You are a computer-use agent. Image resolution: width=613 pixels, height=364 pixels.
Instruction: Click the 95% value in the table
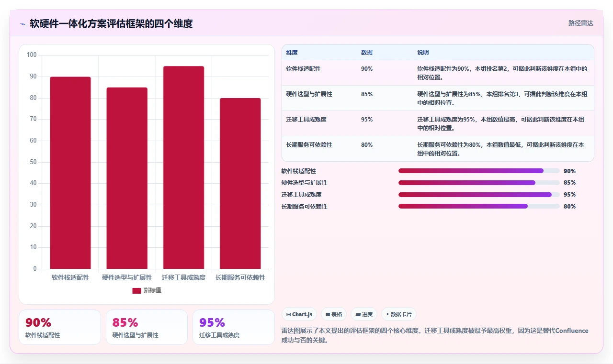click(367, 120)
